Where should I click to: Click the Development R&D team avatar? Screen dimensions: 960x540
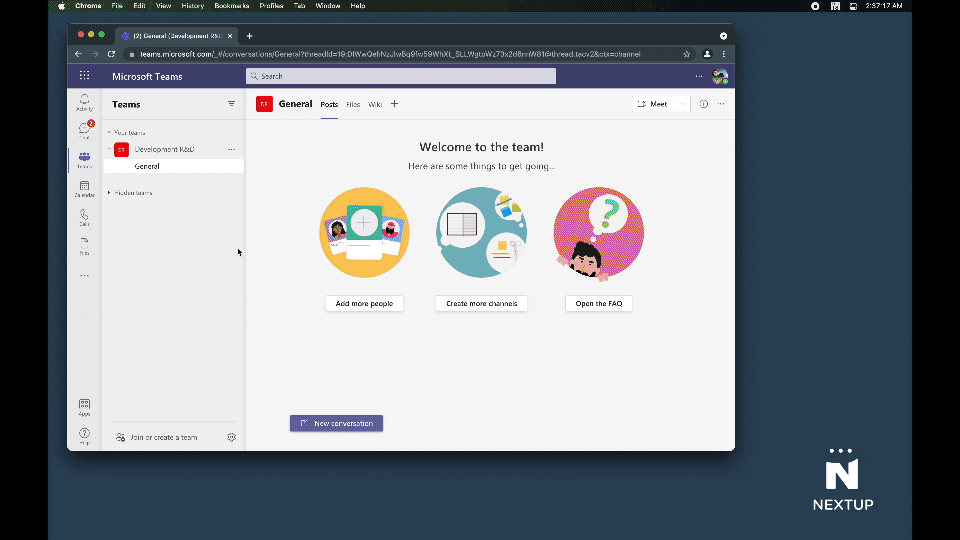click(121, 149)
